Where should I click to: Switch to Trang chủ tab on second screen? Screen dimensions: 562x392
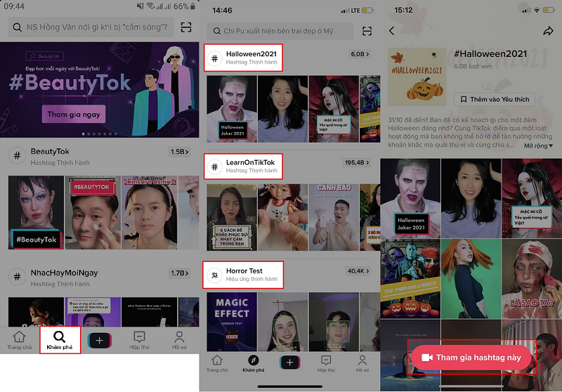pyautogui.click(x=217, y=364)
